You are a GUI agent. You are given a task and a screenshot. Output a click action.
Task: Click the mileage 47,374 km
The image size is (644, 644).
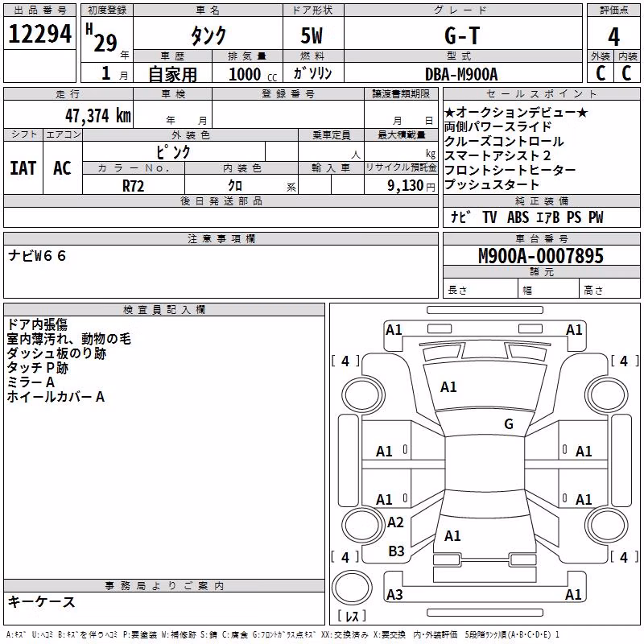[98, 116]
